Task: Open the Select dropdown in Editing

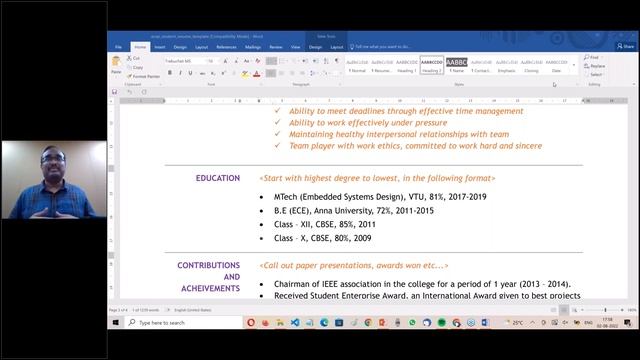Action: [x=596, y=74]
